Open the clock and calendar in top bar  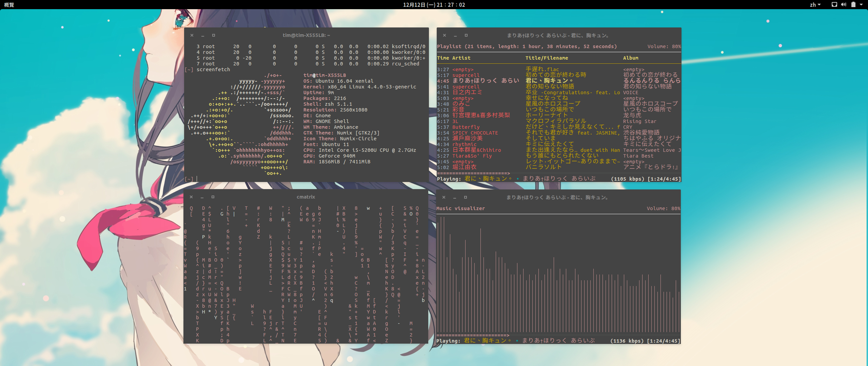pyautogui.click(x=434, y=5)
